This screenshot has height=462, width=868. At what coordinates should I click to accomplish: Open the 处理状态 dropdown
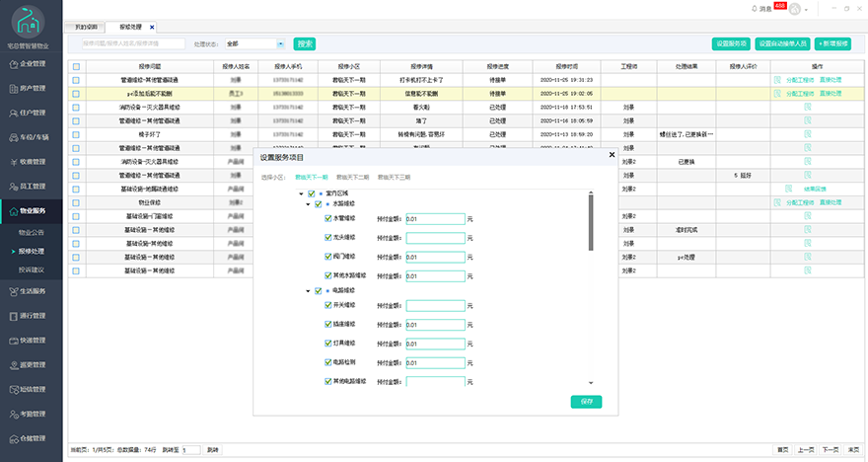point(255,43)
